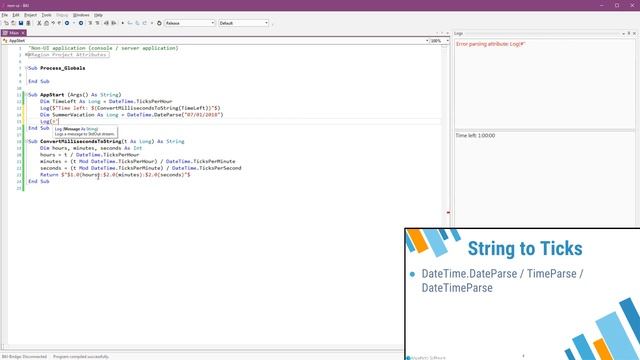
Task: Open the Help menu
Action: click(98, 15)
